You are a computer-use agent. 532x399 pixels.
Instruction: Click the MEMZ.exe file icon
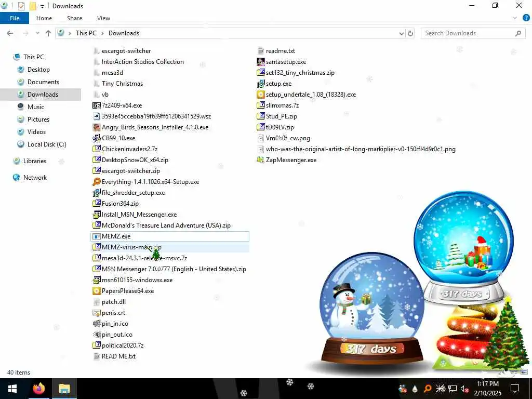coord(96,236)
